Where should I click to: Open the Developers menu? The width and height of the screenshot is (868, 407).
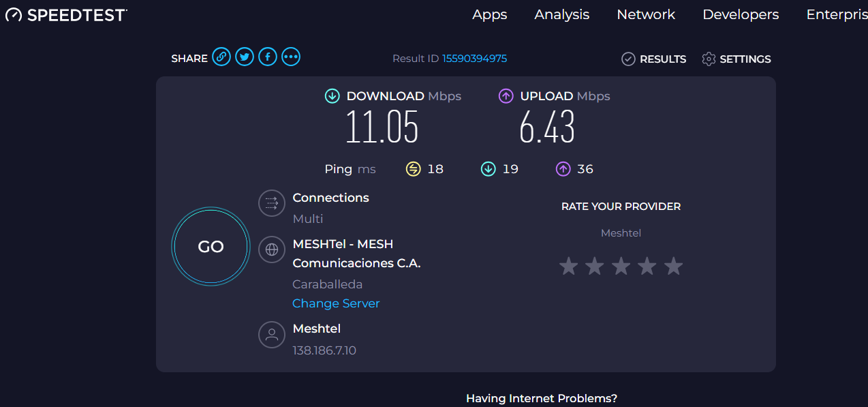pyautogui.click(x=741, y=14)
